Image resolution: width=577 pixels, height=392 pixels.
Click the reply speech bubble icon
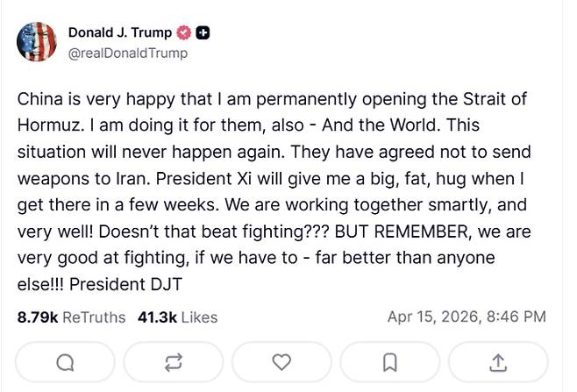pyautogui.click(x=65, y=362)
